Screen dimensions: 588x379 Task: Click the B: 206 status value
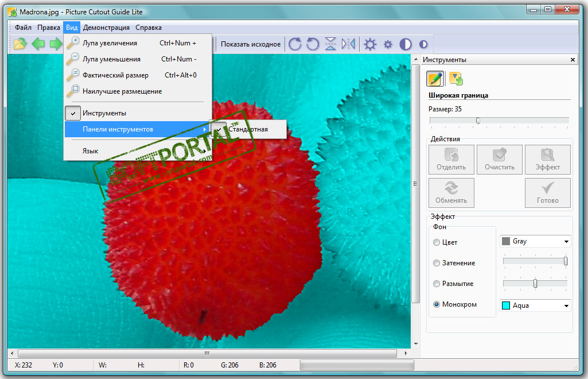tap(268, 365)
